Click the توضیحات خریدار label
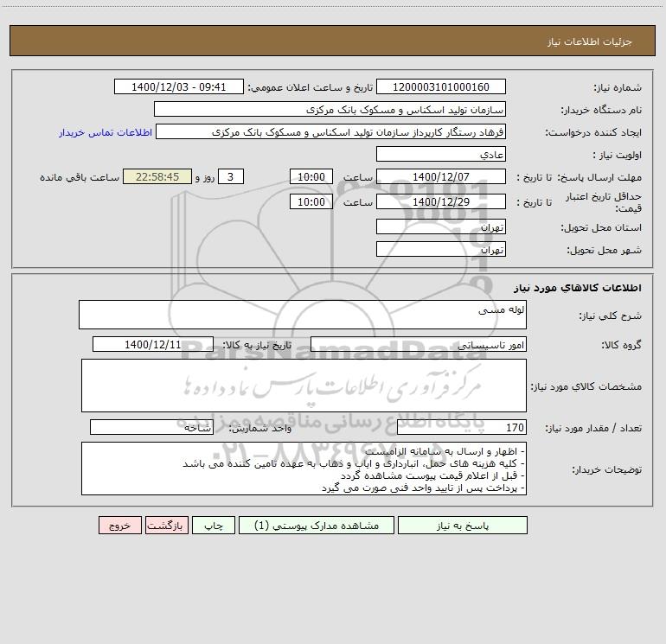666x644 pixels. point(606,469)
